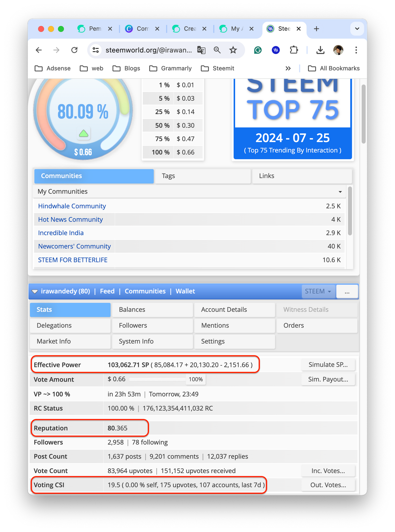The height and width of the screenshot is (532, 395).
Task: Open the Steem Top 75 banner
Action: click(293, 119)
